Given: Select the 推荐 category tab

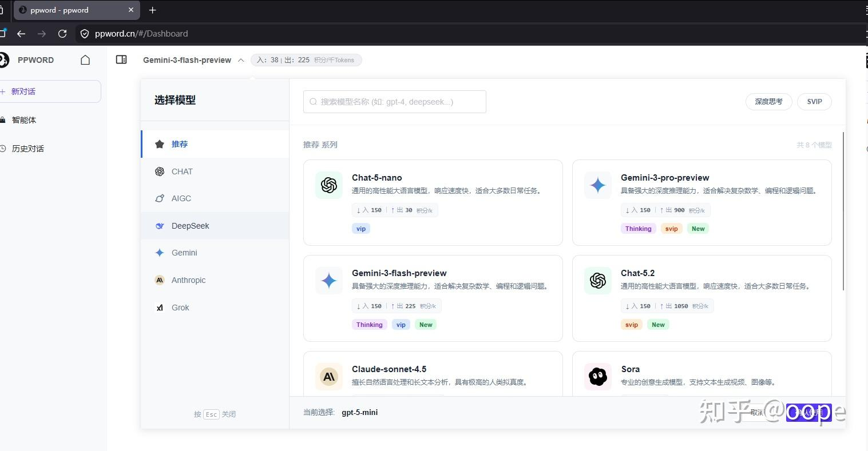Looking at the screenshot, I should 215,144.
